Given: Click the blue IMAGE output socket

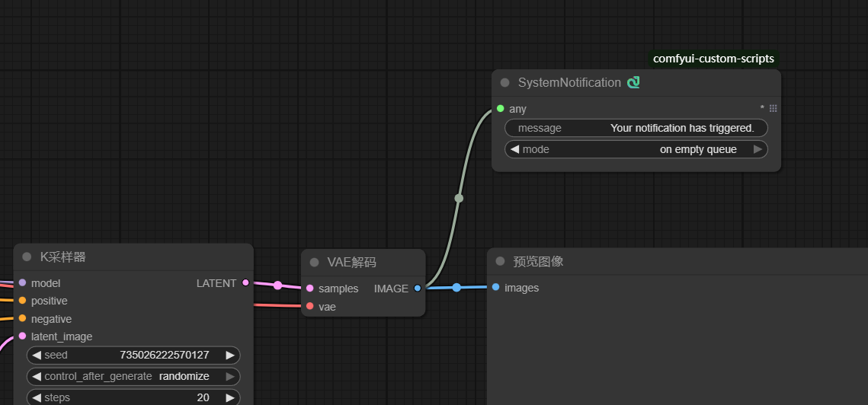Looking at the screenshot, I should click(417, 289).
